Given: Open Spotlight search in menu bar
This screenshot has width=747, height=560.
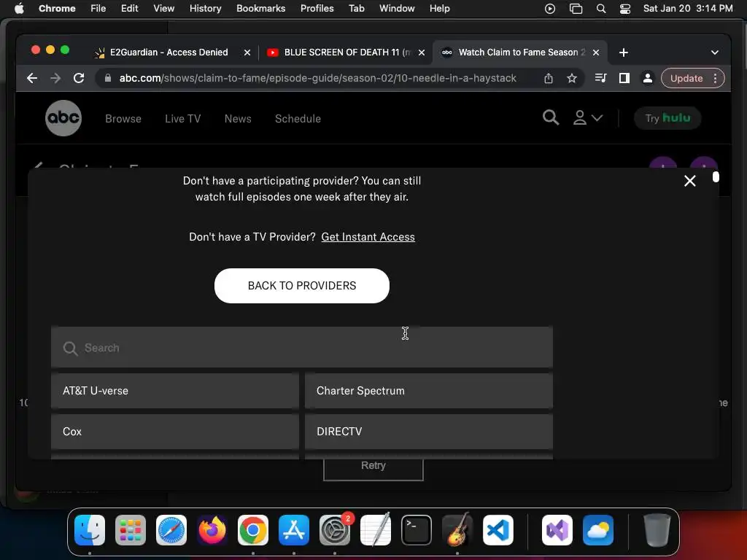Looking at the screenshot, I should (x=601, y=9).
